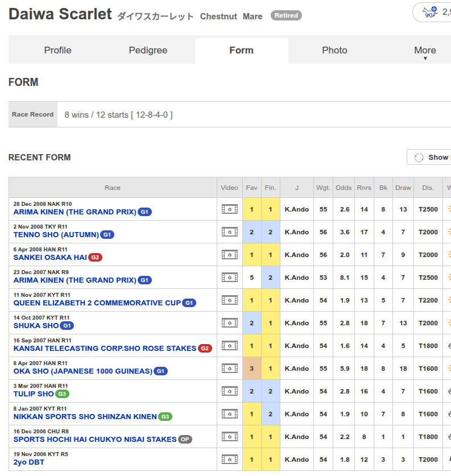Open SHUKA SHO race link
Screen dimensions: 451x476
(36, 326)
